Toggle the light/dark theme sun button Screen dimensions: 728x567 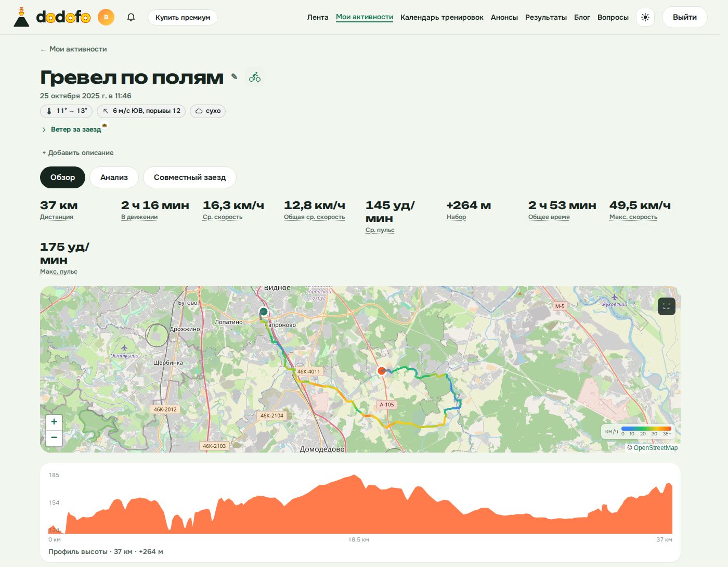(x=645, y=17)
